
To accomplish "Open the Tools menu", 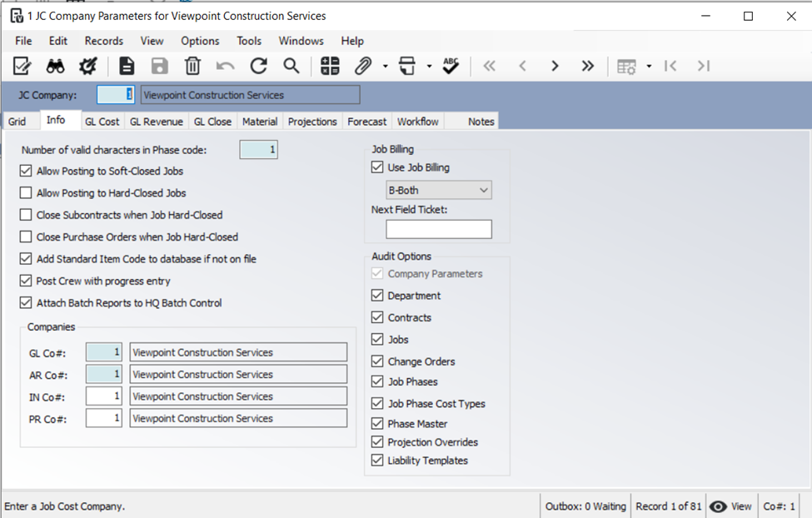I will (249, 41).
